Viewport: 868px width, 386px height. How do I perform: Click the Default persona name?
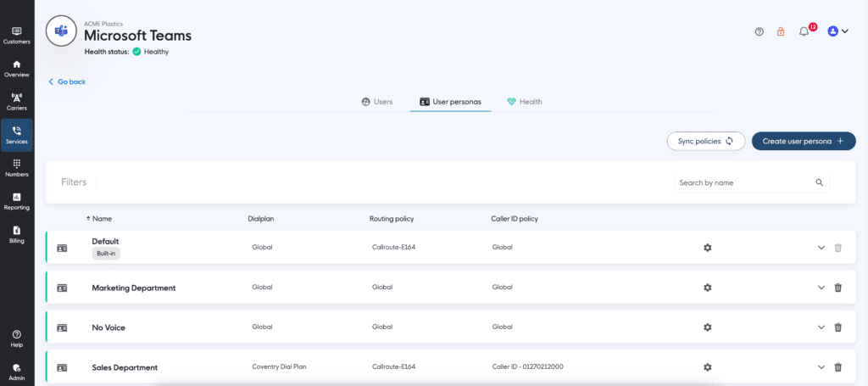(x=105, y=242)
